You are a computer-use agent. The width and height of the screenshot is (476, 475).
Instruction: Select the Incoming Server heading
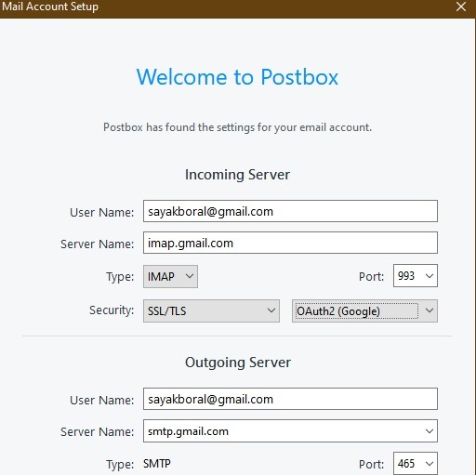click(237, 175)
